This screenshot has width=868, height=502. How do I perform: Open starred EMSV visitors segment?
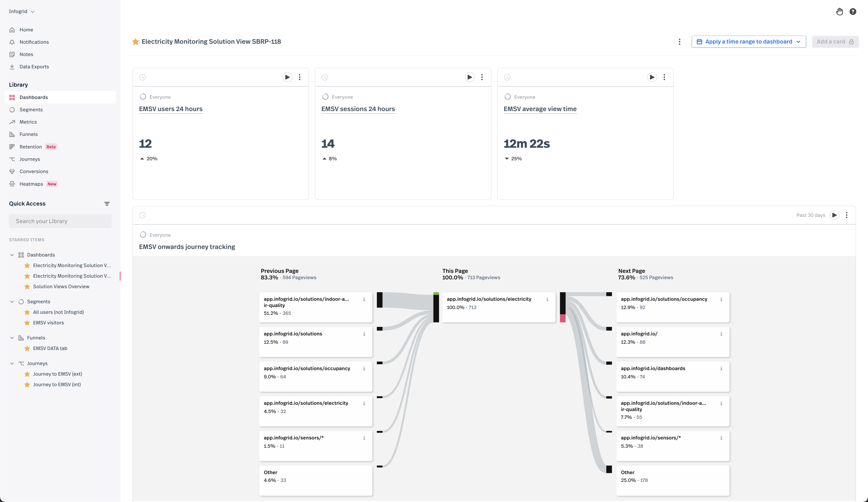point(48,323)
